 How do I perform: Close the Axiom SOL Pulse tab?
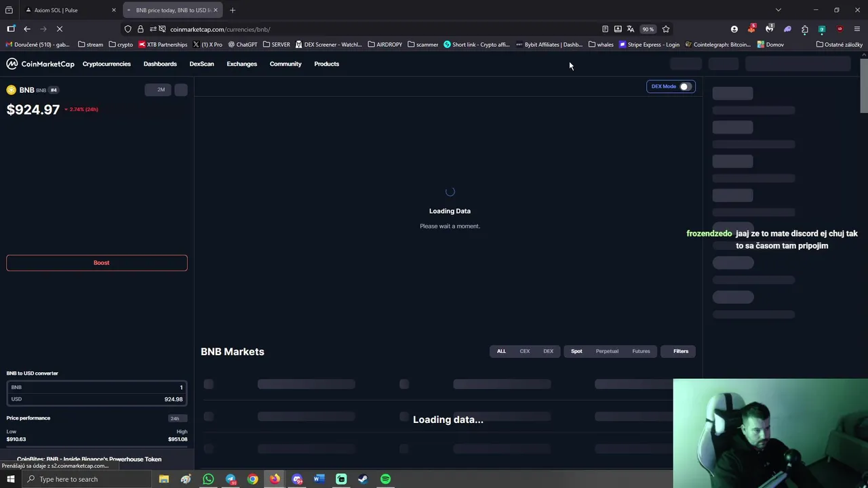[x=114, y=10]
